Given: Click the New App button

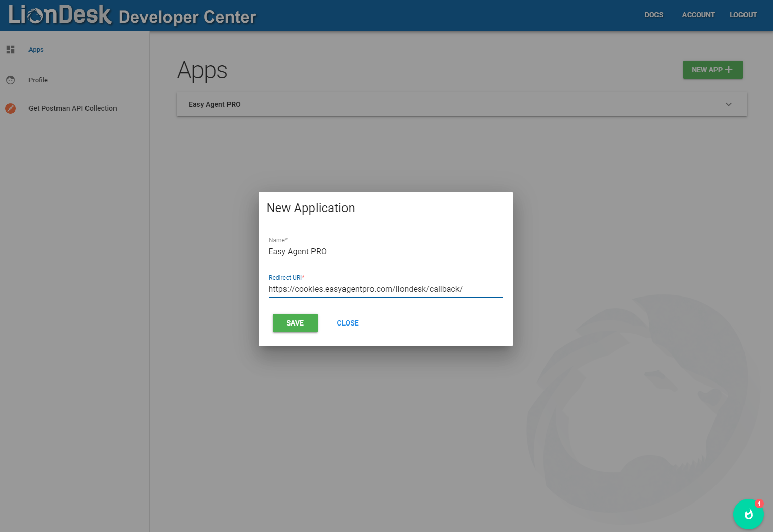Looking at the screenshot, I should pyautogui.click(x=713, y=70).
